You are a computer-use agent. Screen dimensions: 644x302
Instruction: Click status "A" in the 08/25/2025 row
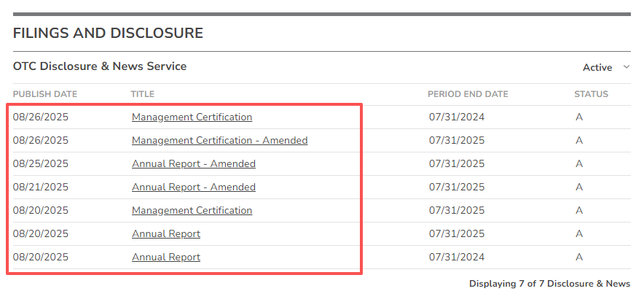click(x=579, y=163)
